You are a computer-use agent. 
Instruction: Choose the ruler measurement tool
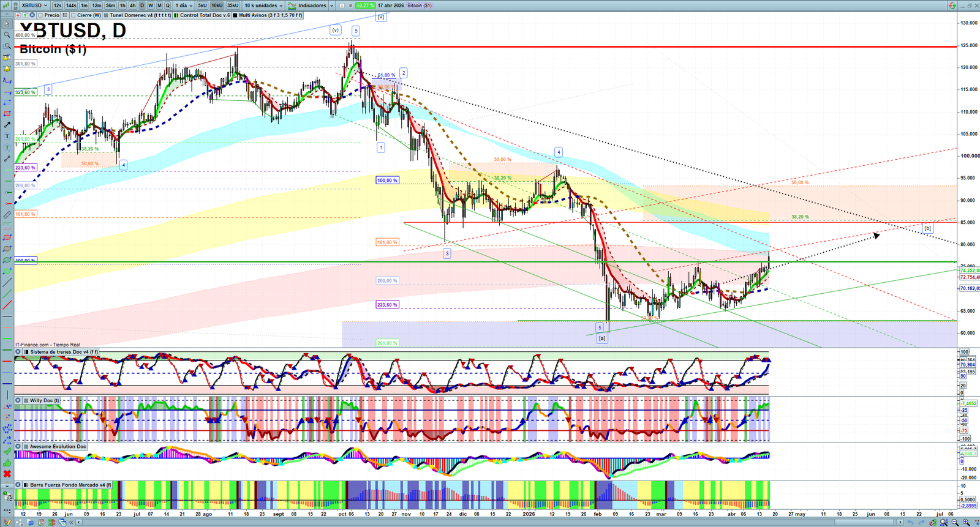(x=7, y=215)
